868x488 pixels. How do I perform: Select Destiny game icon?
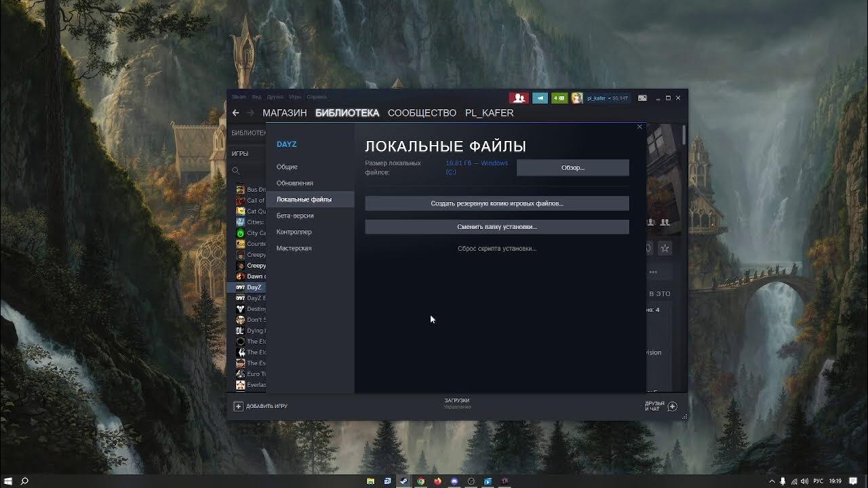click(240, 309)
